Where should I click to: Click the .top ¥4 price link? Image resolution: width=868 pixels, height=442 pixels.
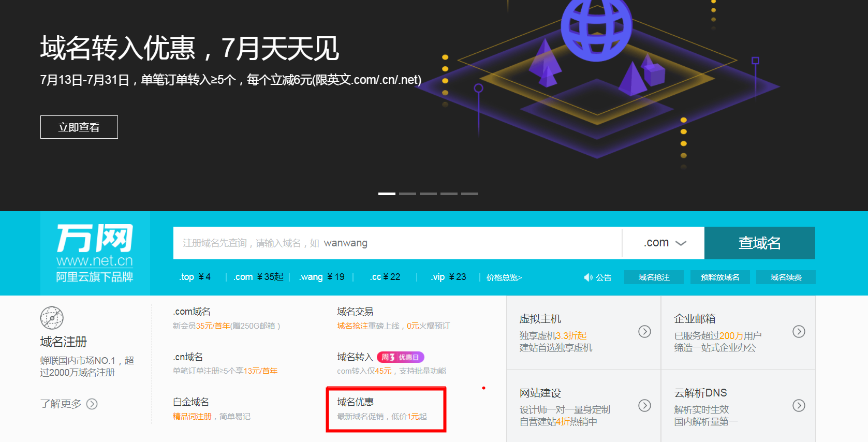point(195,277)
